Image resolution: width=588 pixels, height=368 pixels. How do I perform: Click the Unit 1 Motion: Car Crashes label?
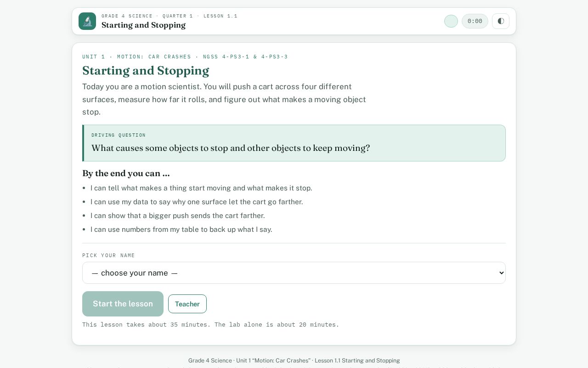pos(185,57)
